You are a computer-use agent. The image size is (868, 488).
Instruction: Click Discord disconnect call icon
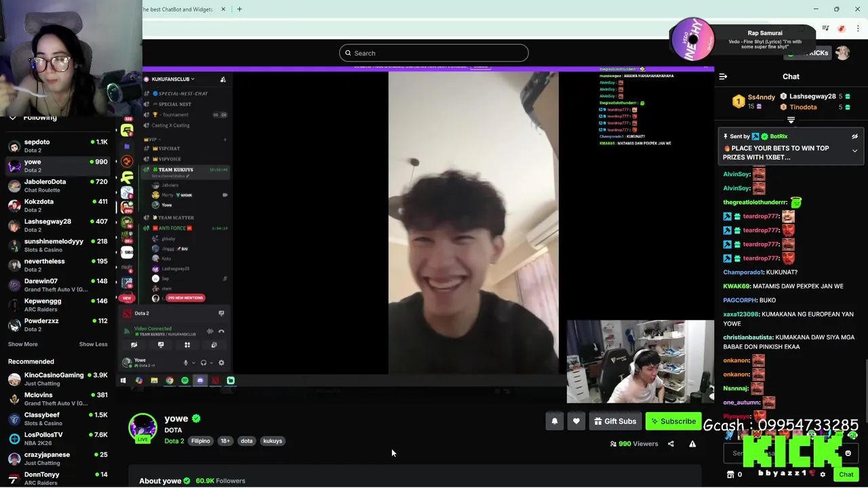[x=221, y=331]
